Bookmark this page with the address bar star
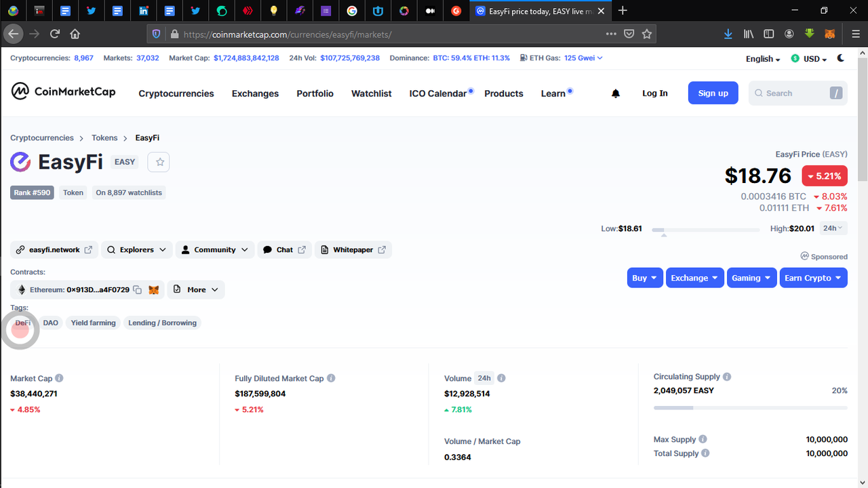The width and height of the screenshot is (868, 488). click(647, 34)
